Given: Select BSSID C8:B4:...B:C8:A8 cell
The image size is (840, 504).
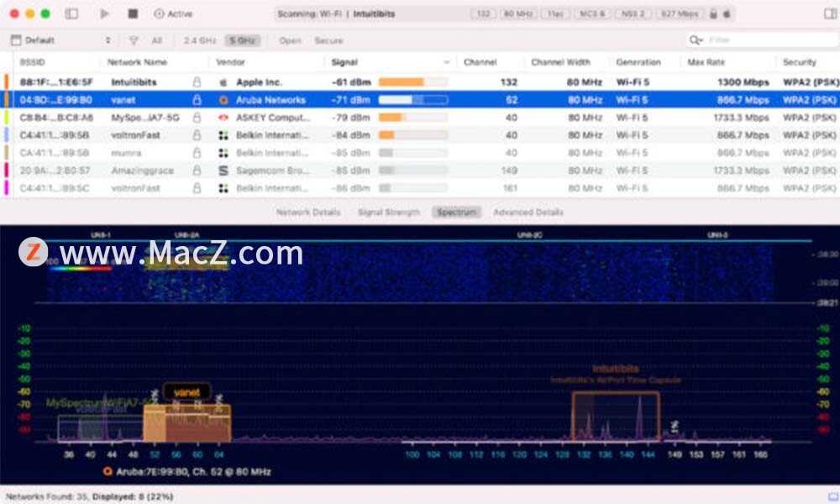Looking at the screenshot, I should 56,118.
